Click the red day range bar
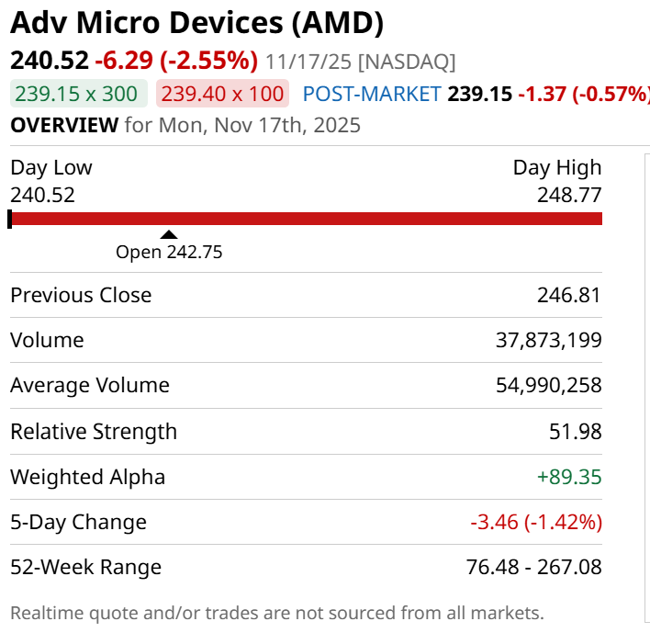Image resolution: width=650 pixels, height=644 pixels. coord(307,219)
